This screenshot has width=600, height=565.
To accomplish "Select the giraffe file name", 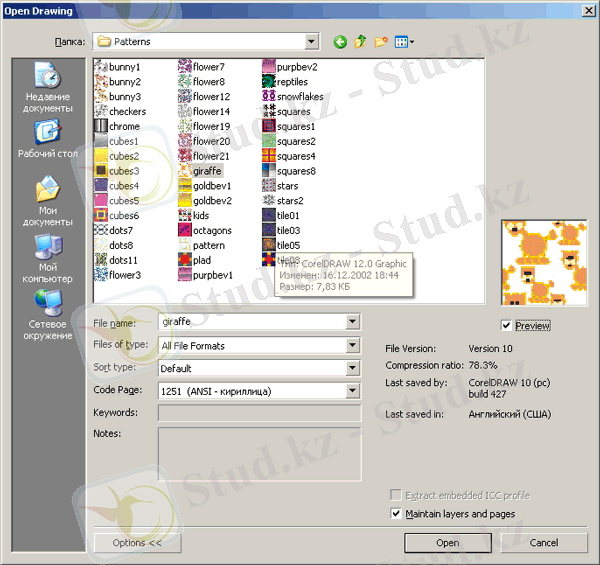I will pyautogui.click(x=207, y=171).
